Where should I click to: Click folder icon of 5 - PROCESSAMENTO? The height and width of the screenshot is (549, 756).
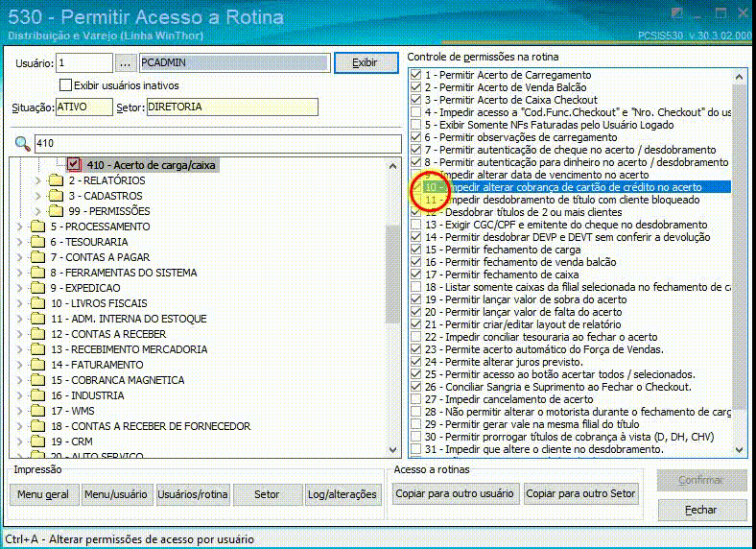pos(37,227)
